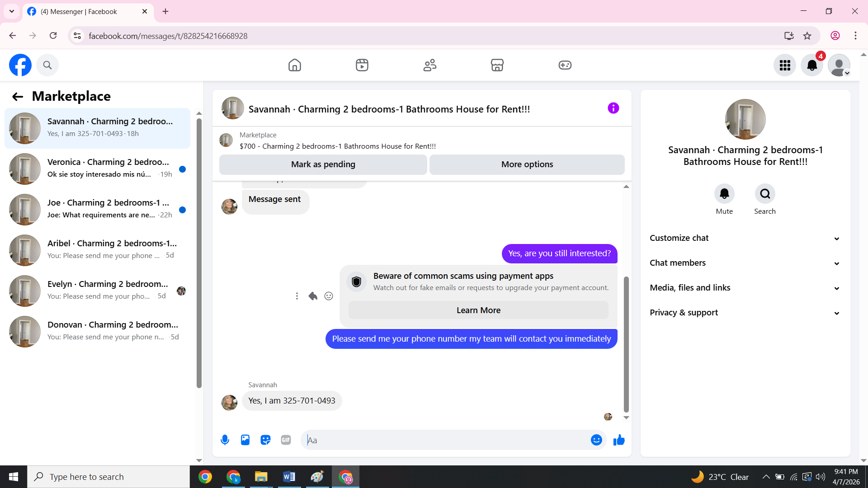This screenshot has width=868, height=488.
Task: Expand Customize chat section
Action: (x=745, y=238)
